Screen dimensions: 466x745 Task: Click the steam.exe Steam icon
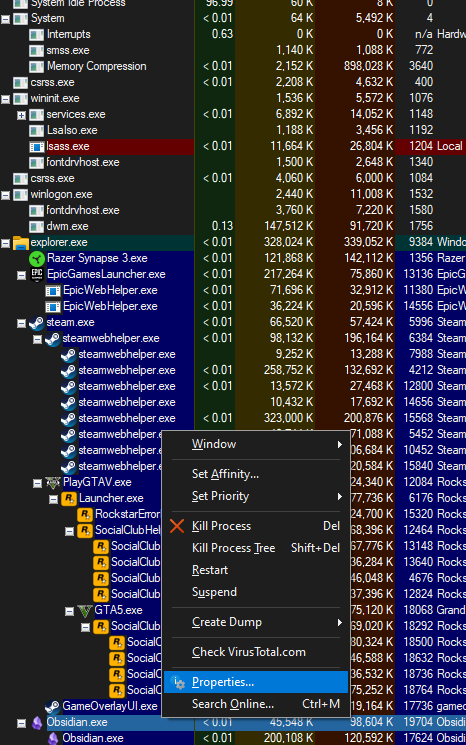click(x=37, y=323)
